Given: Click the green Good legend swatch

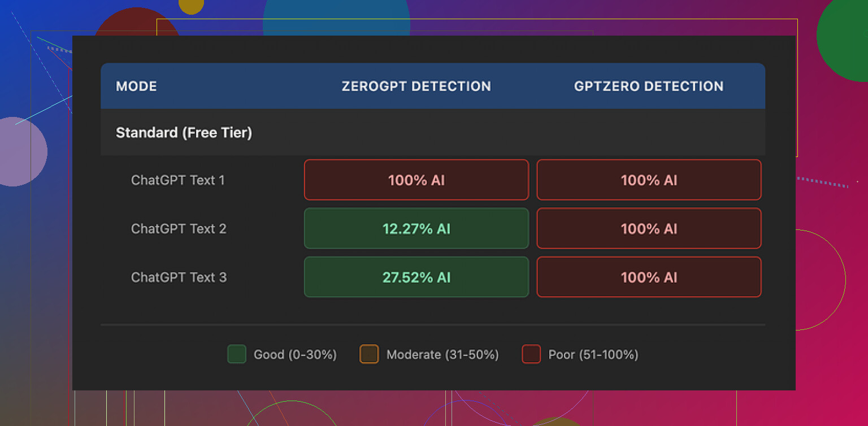Looking at the screenshot, I should tap(236, 354).
